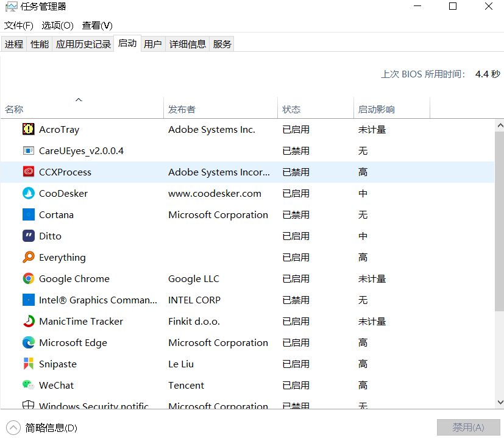Select the CooDesker row name
The width and height of the screenshot is (504, 438).
tap(63, 194)
